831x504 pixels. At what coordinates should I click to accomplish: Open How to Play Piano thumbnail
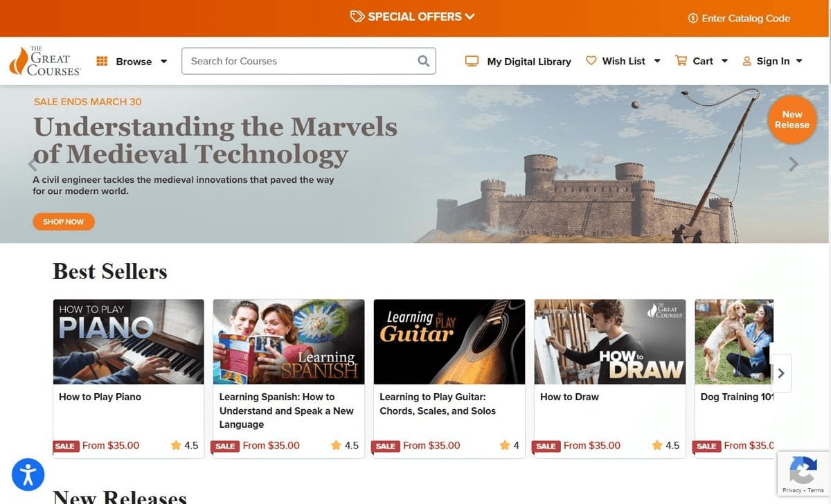(129, 341)
